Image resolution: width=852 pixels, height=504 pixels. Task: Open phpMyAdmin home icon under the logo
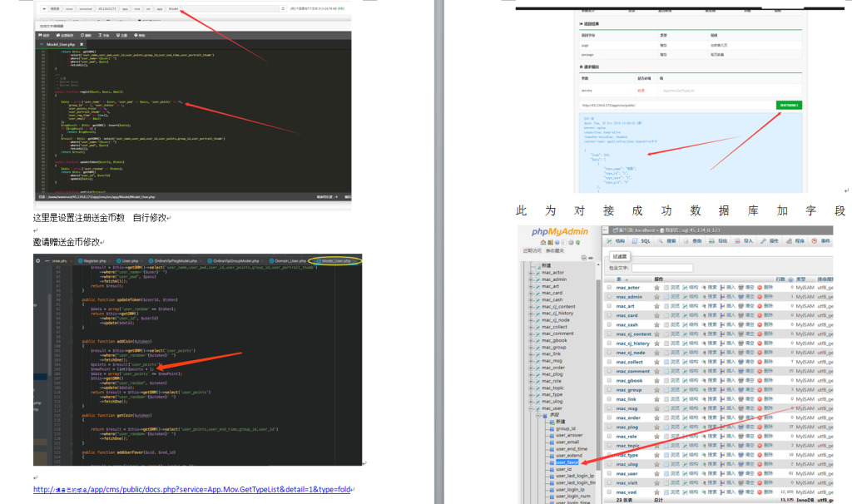542,242
